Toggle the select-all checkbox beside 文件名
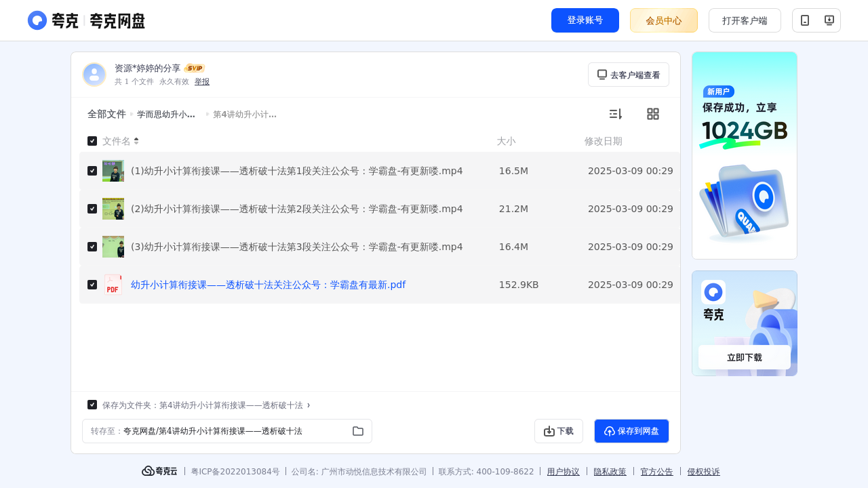 92,141
